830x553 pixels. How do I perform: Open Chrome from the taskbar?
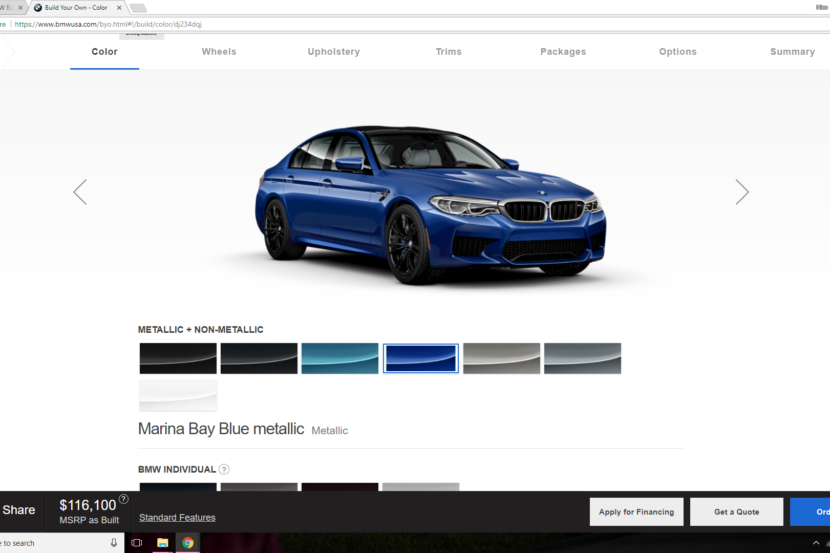click(187, 543)
